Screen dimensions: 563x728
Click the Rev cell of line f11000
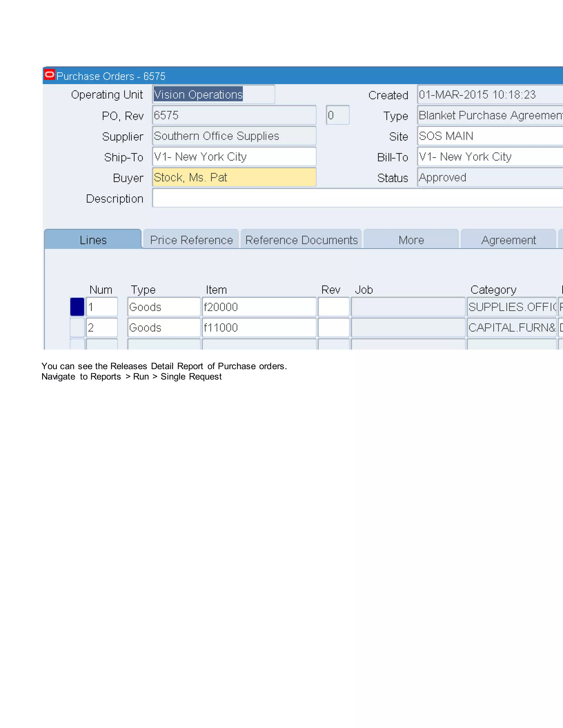coord(333,327)
